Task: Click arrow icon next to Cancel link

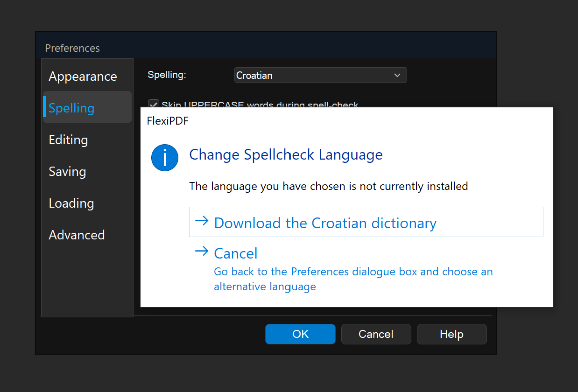Action: click(x=201, y=252)
